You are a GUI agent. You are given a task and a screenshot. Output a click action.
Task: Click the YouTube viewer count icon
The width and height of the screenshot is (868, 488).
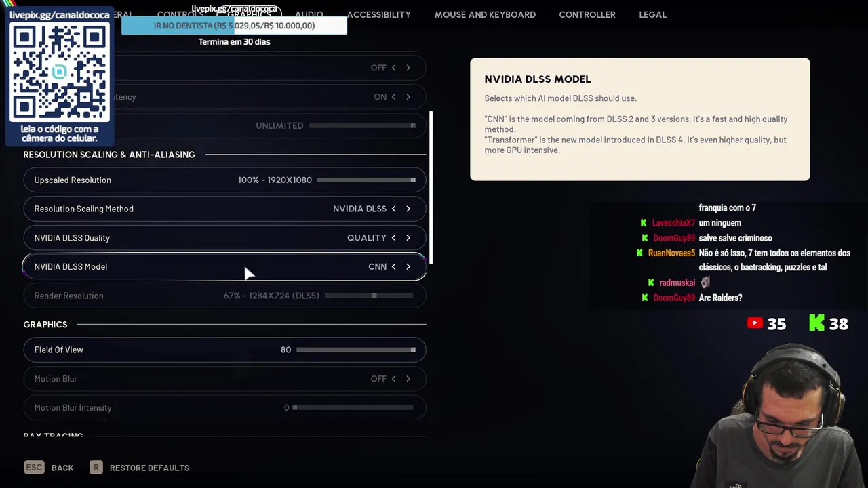pos(755,323)
